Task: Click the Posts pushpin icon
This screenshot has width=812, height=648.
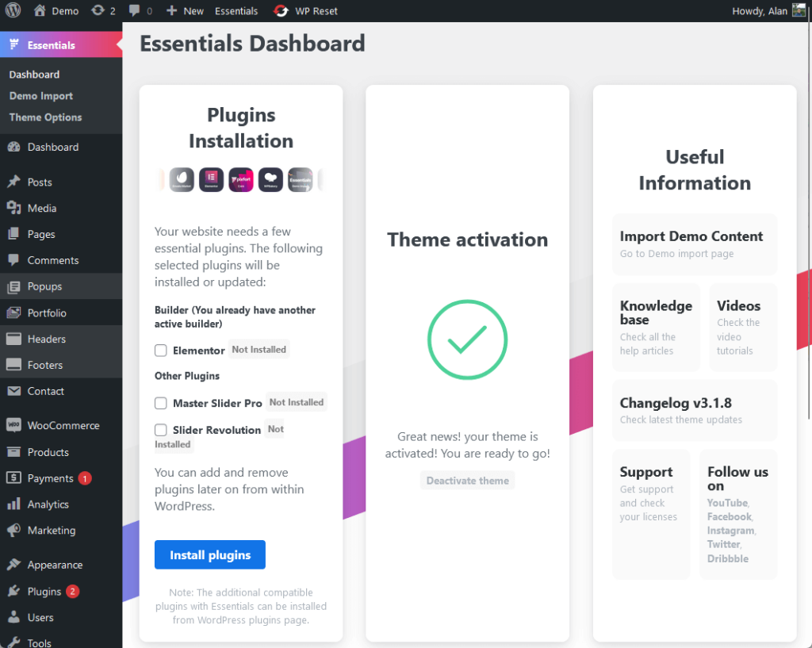Action: click(x=14, y=182)
